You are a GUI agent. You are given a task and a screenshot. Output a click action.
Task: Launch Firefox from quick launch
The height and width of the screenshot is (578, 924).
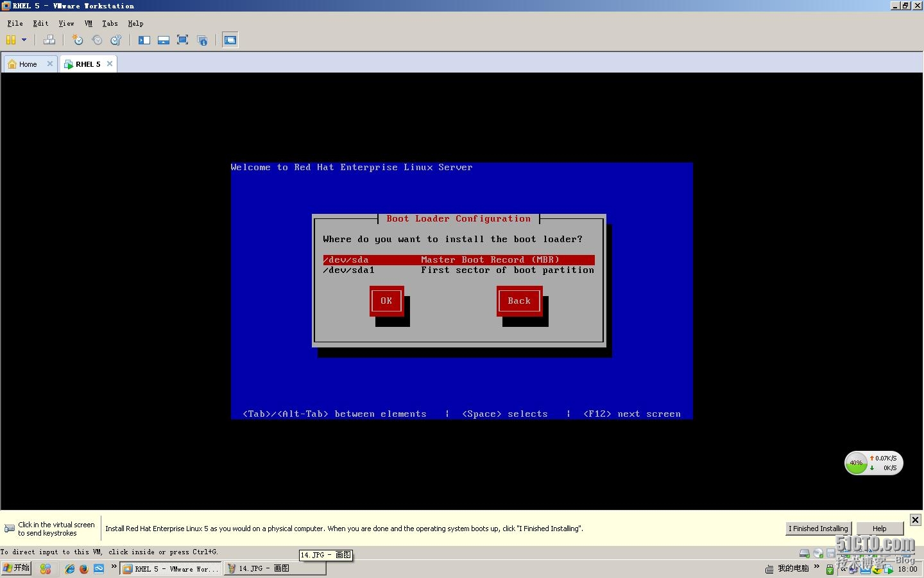[x=83, y=568]
